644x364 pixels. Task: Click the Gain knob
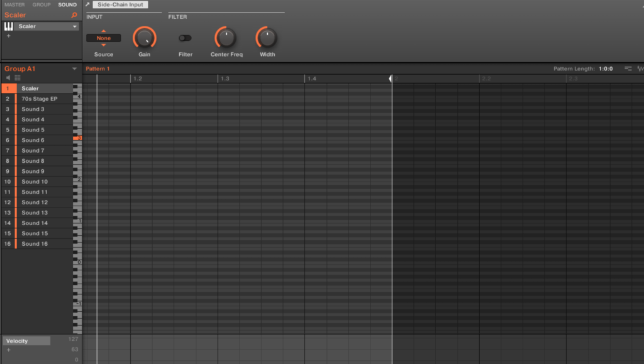coord(144,38)
